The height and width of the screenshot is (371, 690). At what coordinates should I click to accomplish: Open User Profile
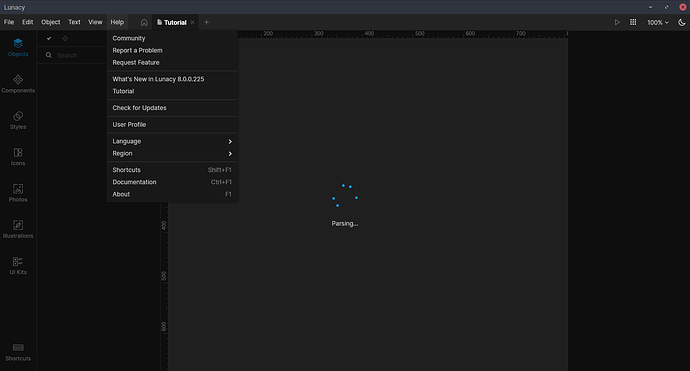(172, 125)
